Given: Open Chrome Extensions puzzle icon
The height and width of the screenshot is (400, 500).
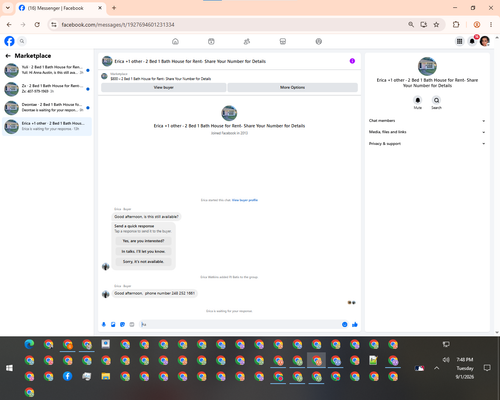Looking at the screenshot, I should [456, 25].
